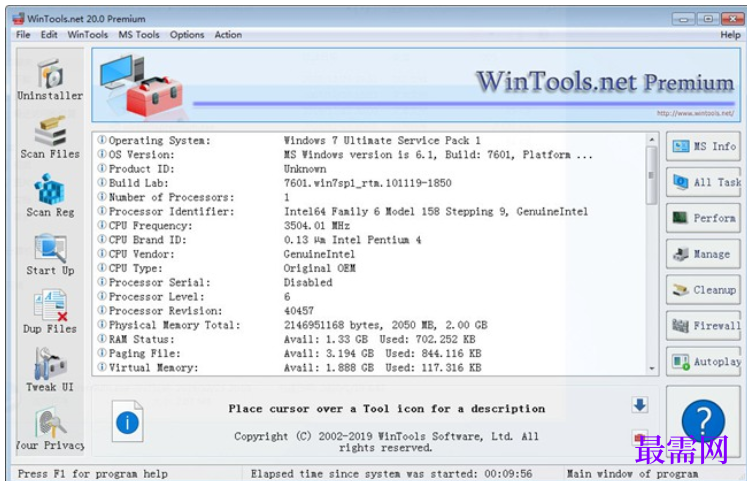Open the Firewall button
Viewport: 747px width, 481px height.
[x=703, y=326]
